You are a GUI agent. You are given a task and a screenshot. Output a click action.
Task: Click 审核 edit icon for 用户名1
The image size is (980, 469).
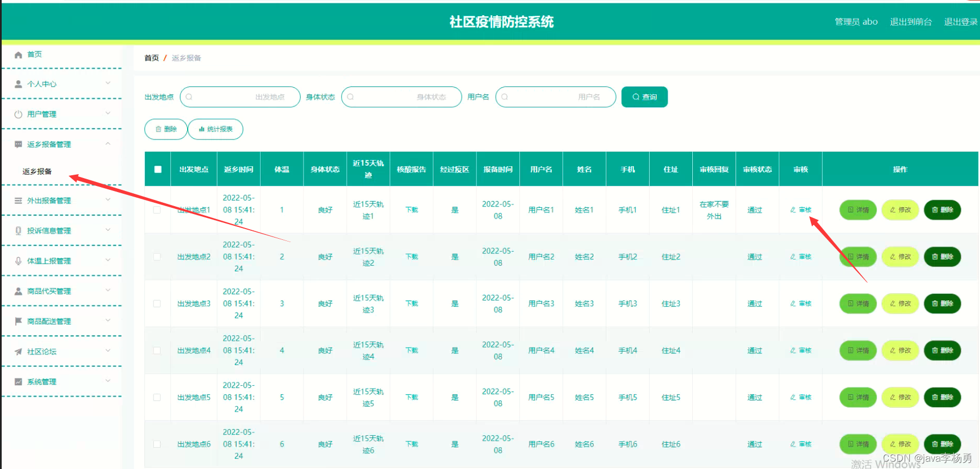[793, 210]
